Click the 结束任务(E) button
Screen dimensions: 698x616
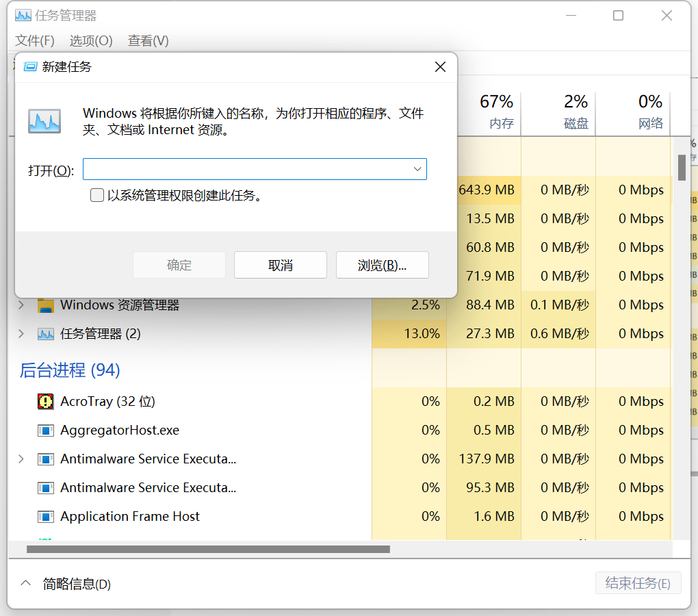point(638,583)
